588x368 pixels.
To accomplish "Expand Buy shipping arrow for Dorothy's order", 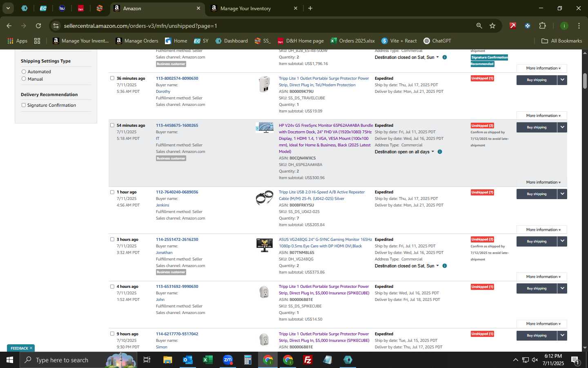I will 562,80.
